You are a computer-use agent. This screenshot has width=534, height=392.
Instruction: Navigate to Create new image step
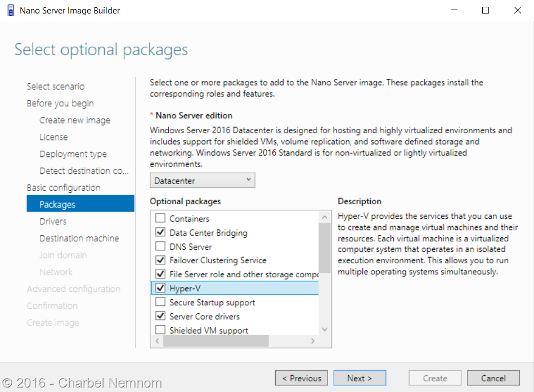[75, 120]
